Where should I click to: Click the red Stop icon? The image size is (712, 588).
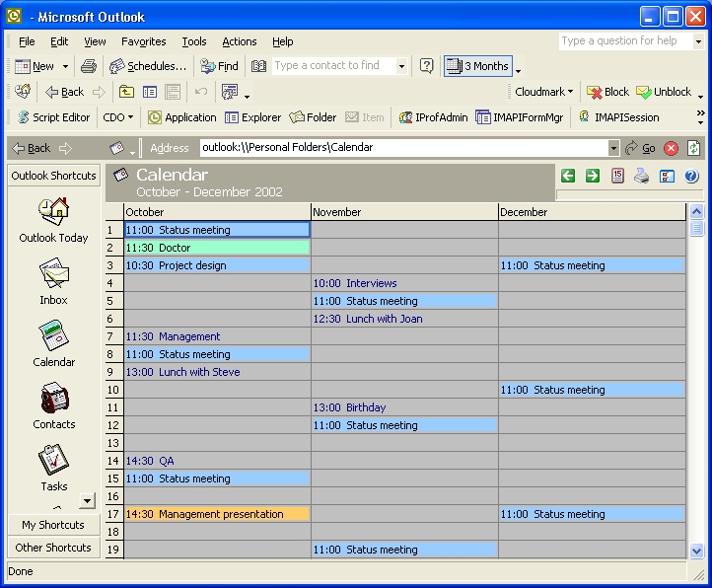pos(671,148)
